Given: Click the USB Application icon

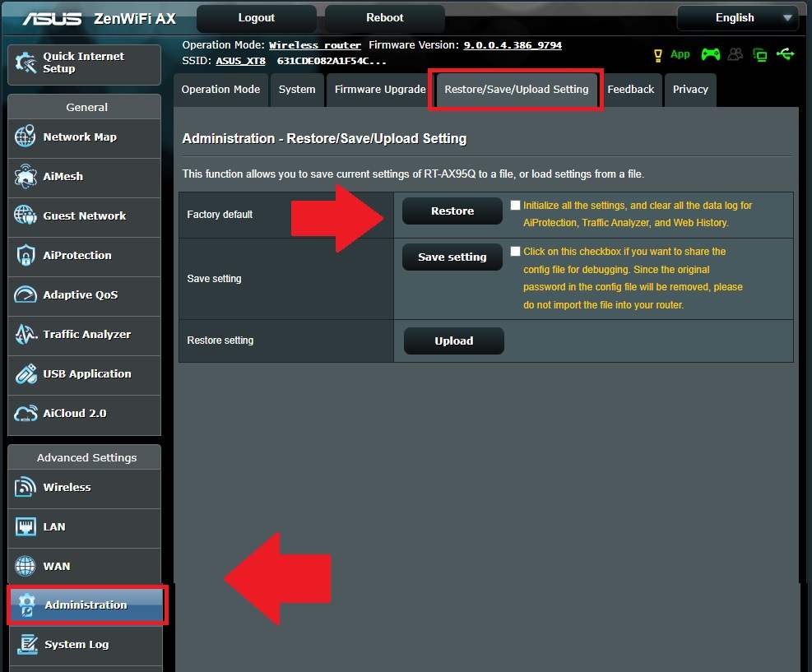Looking at the screenshot, I should pyautogui.click(x=25, y=373).
